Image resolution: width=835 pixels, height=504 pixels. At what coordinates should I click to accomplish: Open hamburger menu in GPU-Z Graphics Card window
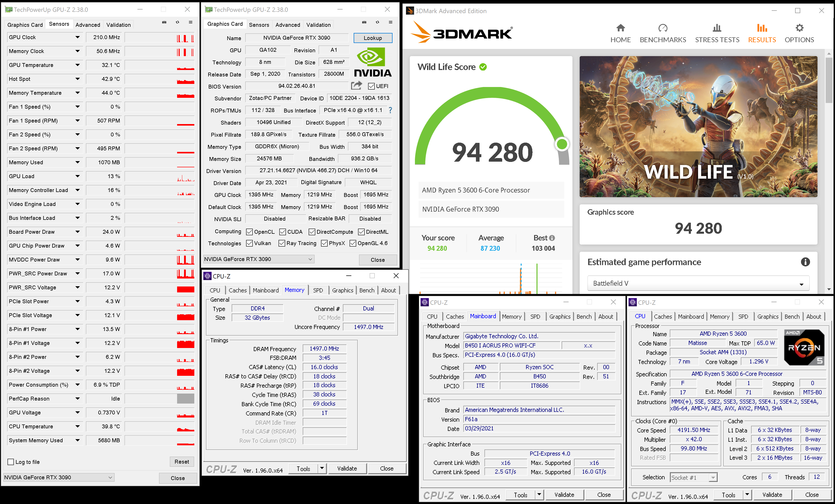pos(390,22)
